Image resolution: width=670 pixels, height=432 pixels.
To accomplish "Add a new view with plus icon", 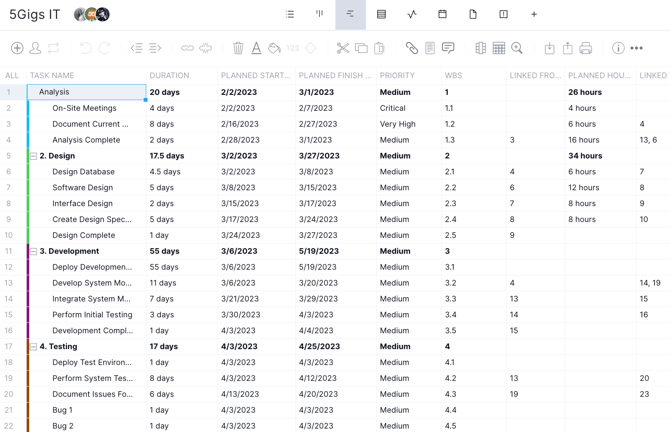I will click(534, 15).
